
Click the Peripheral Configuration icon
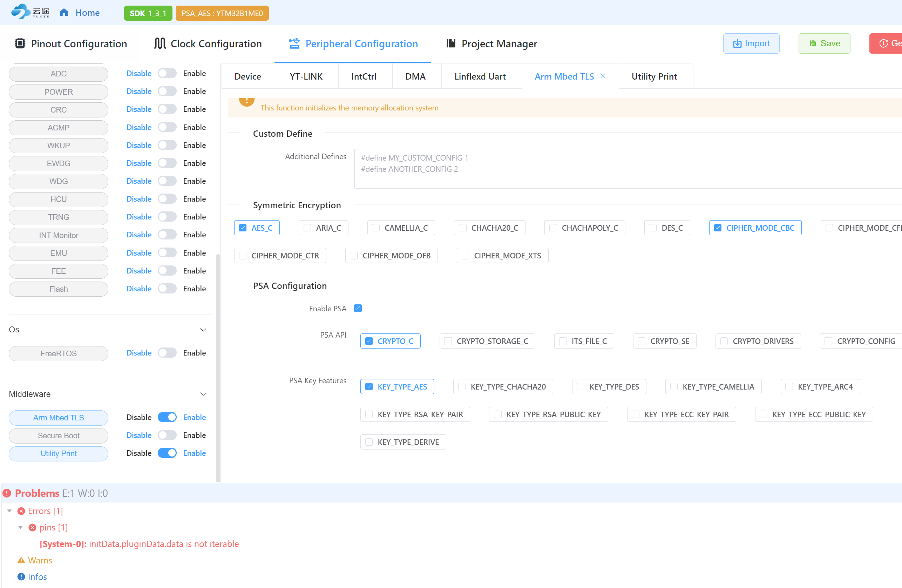coord(294,43)
